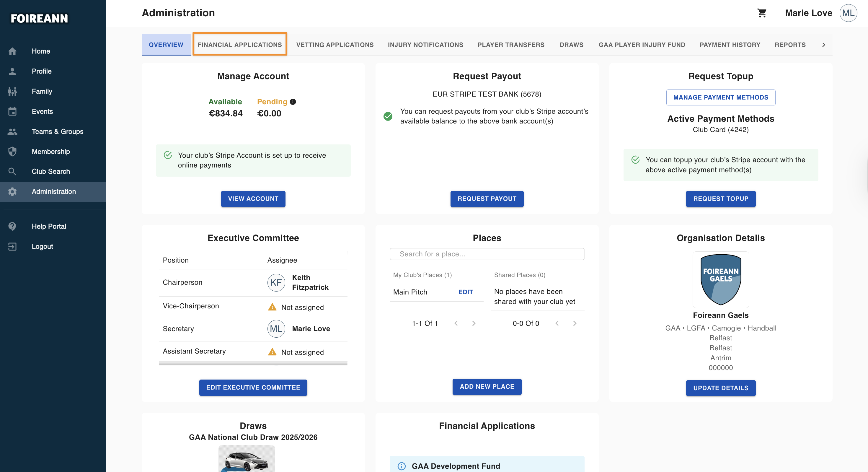Click the Events calendar icon
Image resolution: width=868 pixels, height=472 pixels.
[x=12, y=111]
